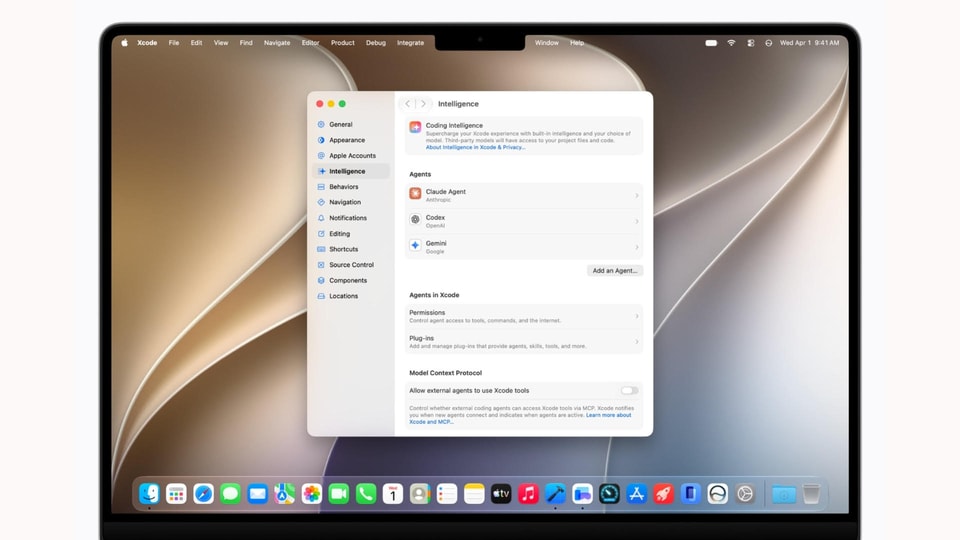Viewport: 960px width, 540px height.
Task: Go to Navigation settings
Action: pos(350,202)
